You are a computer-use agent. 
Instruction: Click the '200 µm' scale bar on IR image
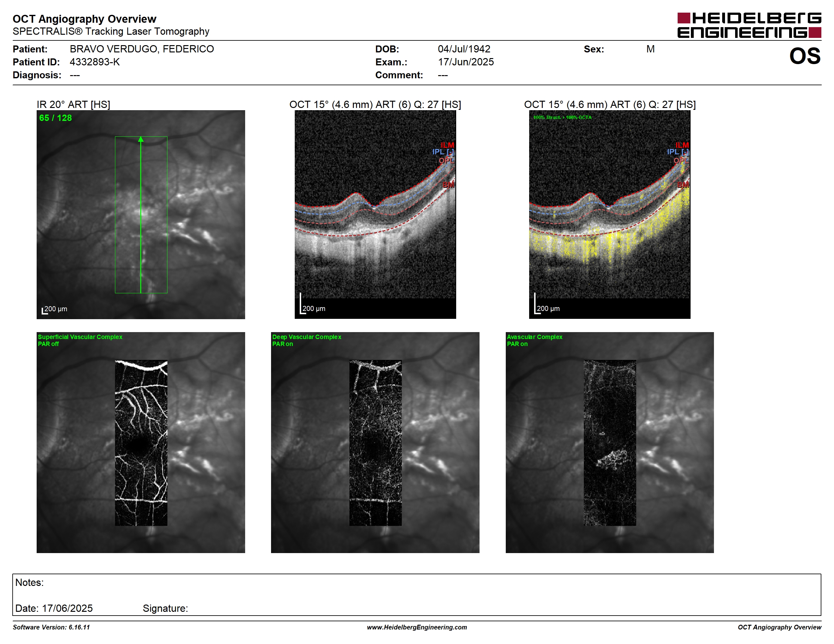click(55, 309)
